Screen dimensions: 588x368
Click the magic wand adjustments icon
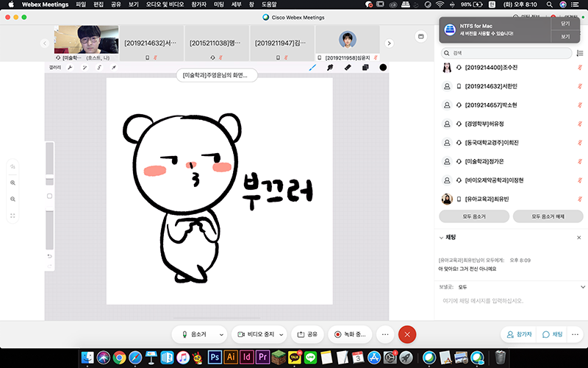pyautogui.click(x=85, y=68)
